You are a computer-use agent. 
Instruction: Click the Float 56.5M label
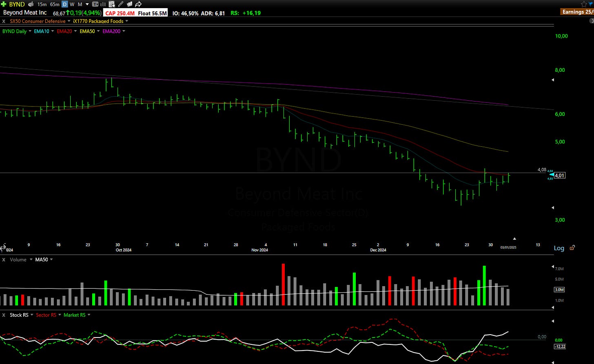click(152, 13)
